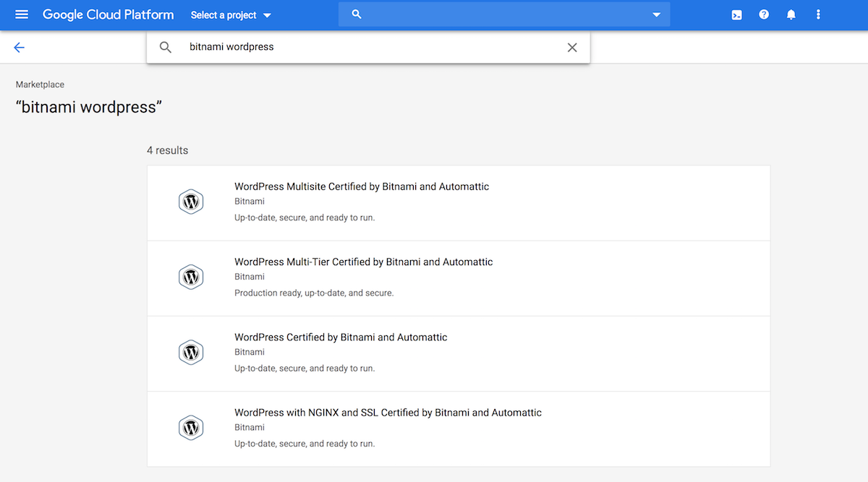Viewport: 868px width, 482px height.
Task: Click the "bitnami wordpress" page heading
Action: tap(89, 107)
